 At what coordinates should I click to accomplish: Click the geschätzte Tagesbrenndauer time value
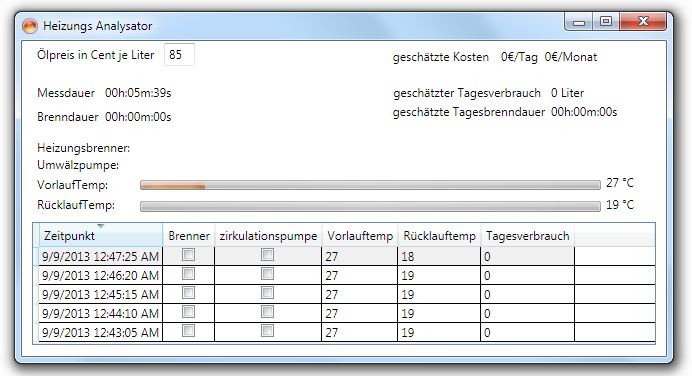coord(584,112)
